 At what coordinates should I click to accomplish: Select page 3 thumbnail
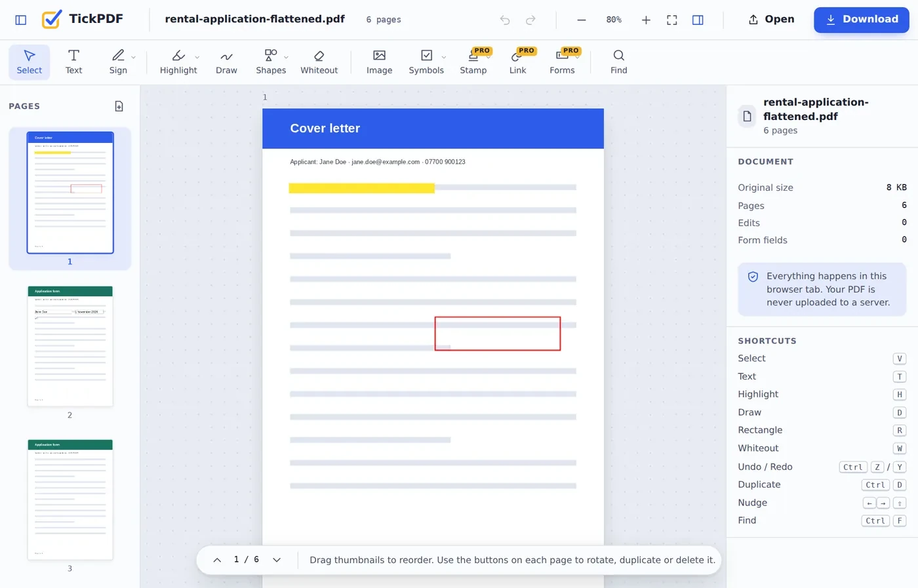pyautogui.click(x=70, y=500)
